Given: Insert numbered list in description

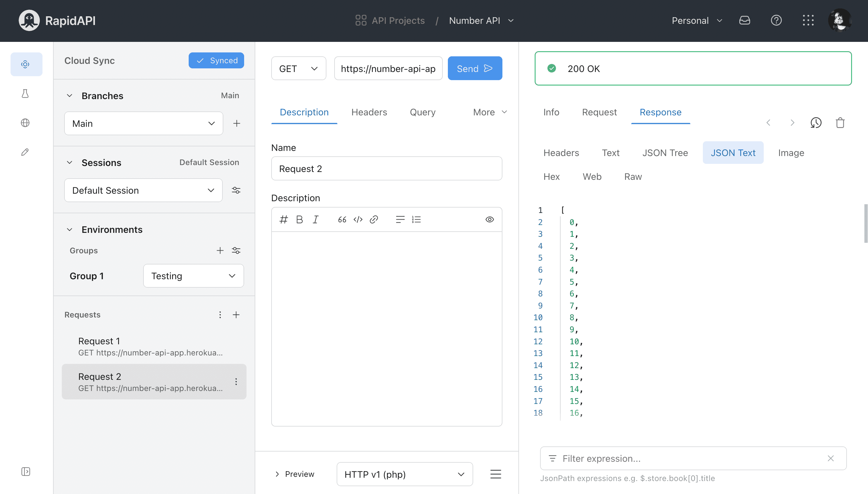Looking at the screenshot, I should point(416,220).
